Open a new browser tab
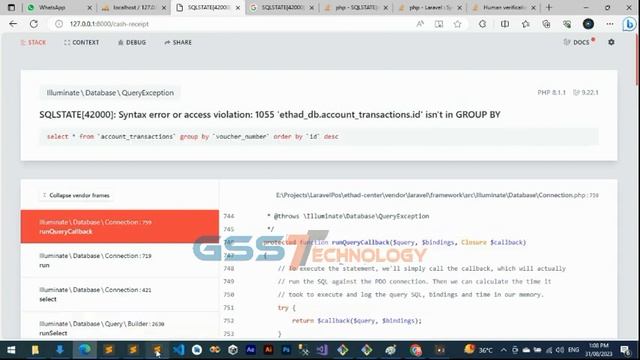The width and height of the screenshot is (640, 360). pyautogui.click(x=549, y=7)
